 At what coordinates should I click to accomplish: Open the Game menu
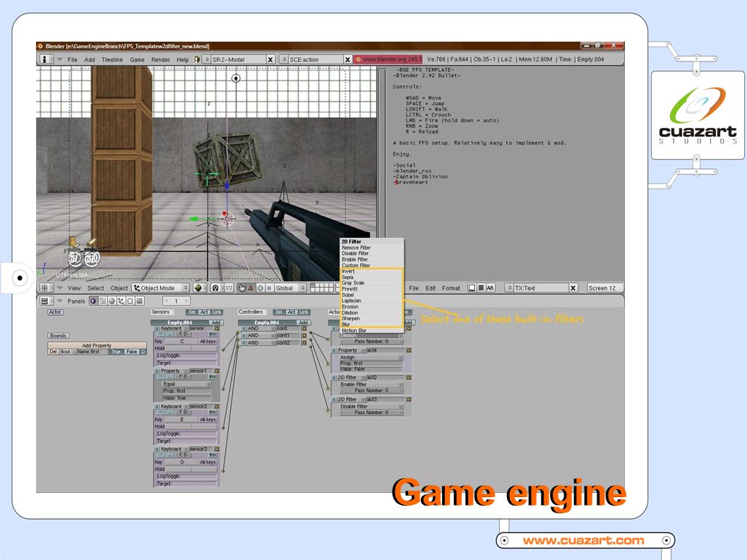(137, 59)
